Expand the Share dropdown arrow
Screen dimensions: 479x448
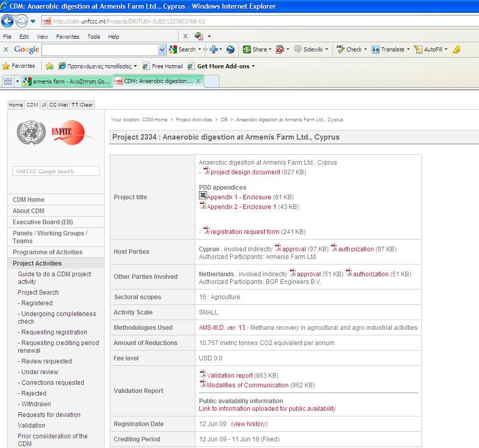click(x=270, y=49)
